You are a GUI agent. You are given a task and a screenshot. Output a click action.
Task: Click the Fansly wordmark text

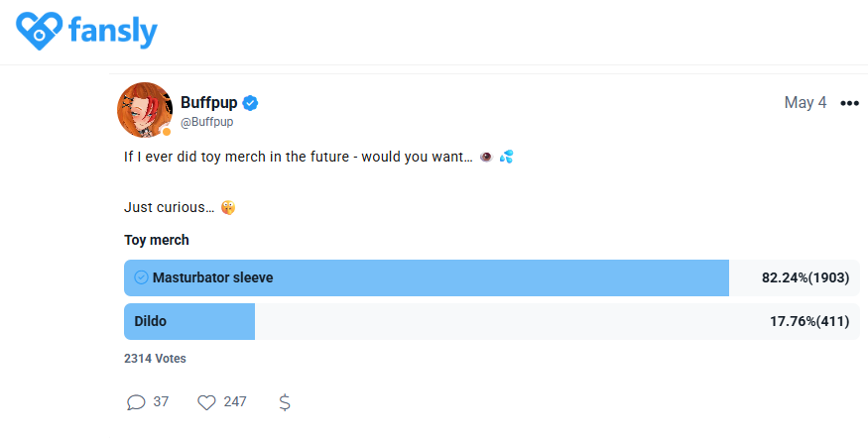[112, 31]
